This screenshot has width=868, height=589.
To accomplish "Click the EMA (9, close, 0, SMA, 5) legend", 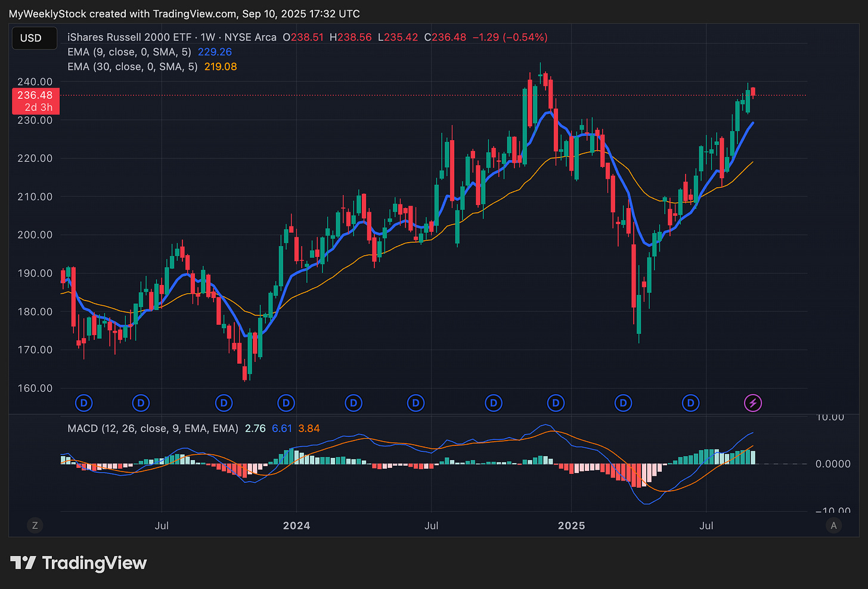I will tap(129, 52).
